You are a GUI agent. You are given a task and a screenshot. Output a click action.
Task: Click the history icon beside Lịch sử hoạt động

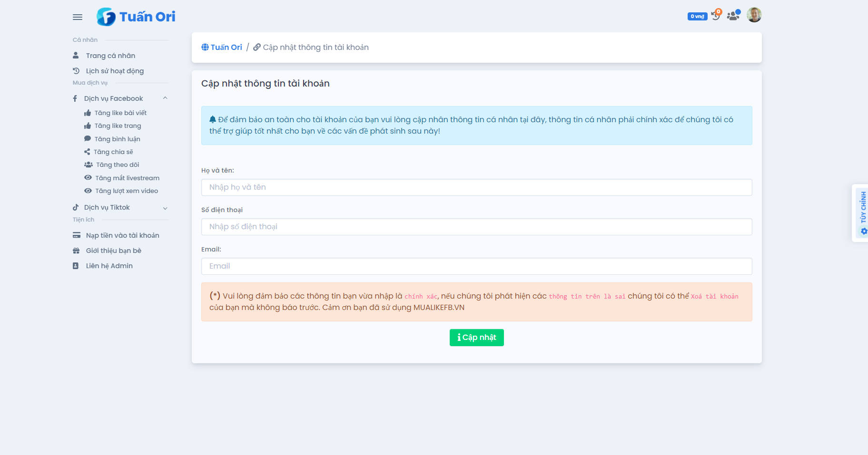(76, 71)
